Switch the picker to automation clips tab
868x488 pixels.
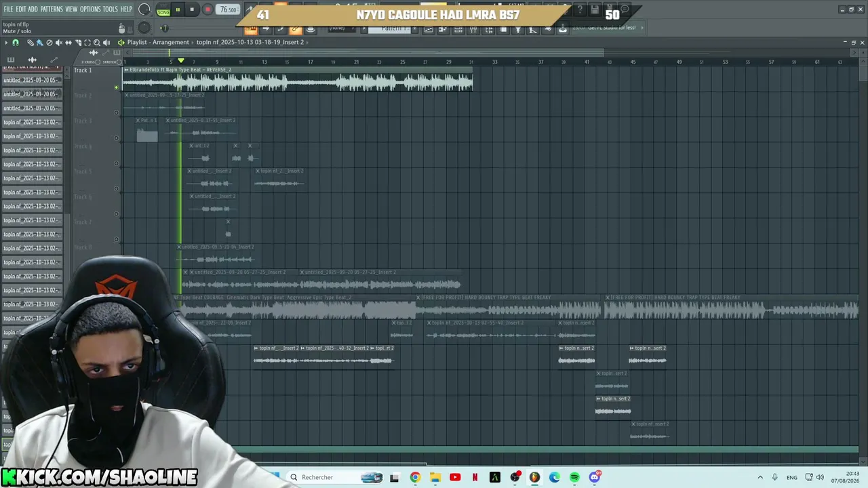point(54,60)
